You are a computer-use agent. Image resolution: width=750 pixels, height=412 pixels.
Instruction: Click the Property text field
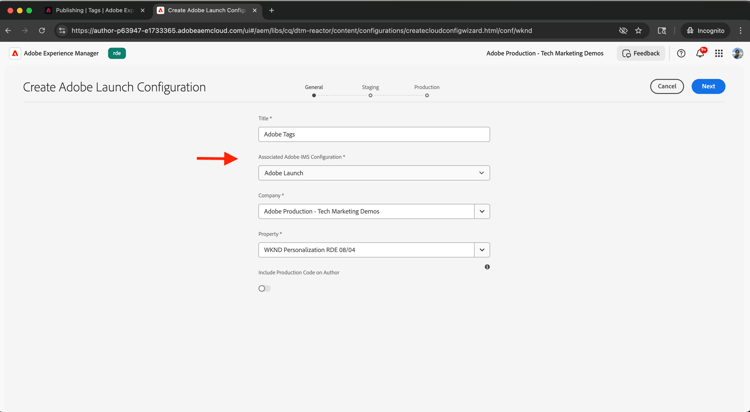point(366,250)
